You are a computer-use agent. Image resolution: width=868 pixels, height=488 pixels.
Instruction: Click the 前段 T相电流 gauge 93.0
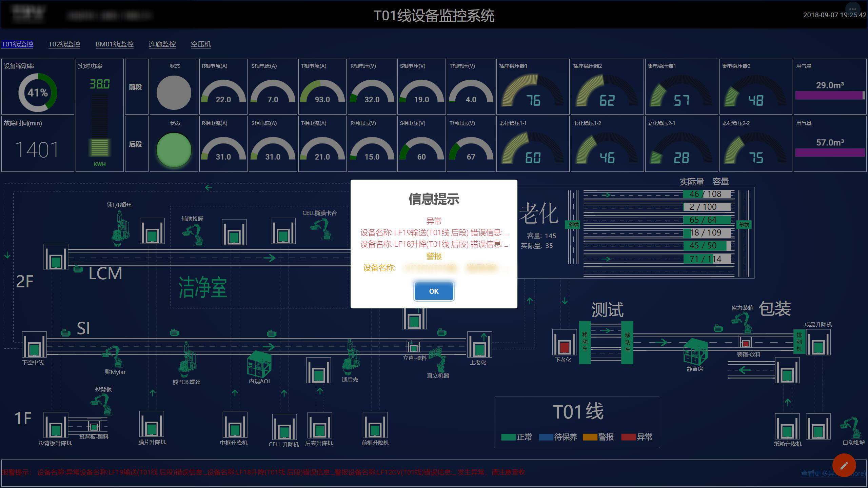[322, 91]
